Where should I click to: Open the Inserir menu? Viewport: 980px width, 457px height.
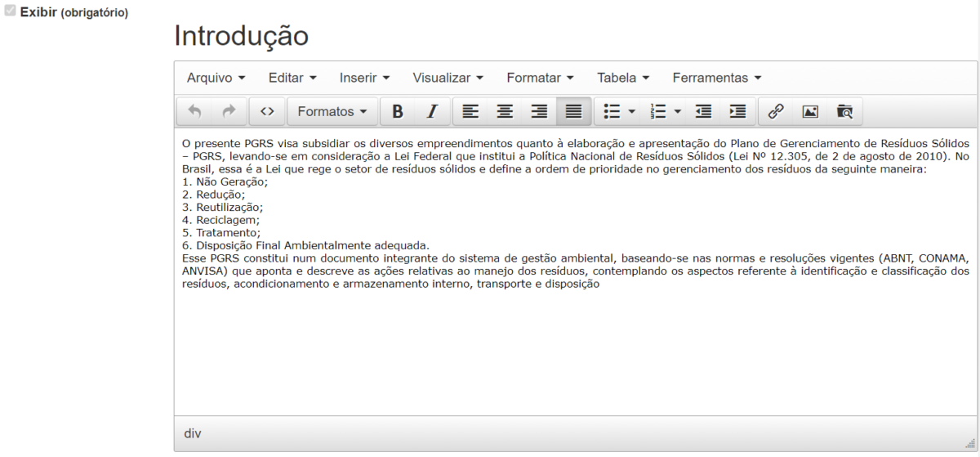click(x=365, y=78)
